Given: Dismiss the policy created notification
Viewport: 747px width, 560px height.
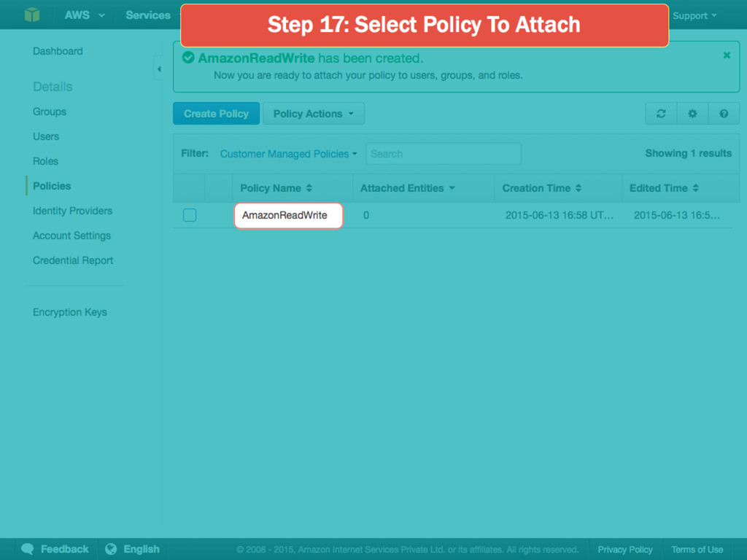Looking at the screenshot, I should click(727, 55).
